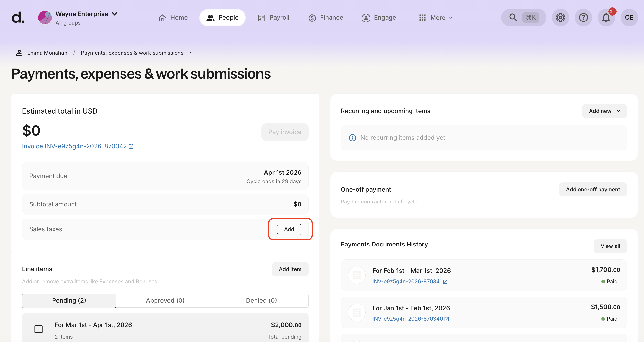The width and height of the screenshot is (644, 342).
Task: Expand Payments, expenses & work submissions breadcrumb
Action: tap(189, 53)
